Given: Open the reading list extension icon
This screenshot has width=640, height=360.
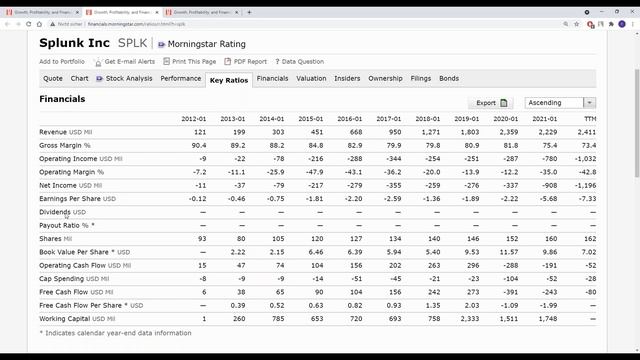Looking at the screenshot, I should [601, 24].
